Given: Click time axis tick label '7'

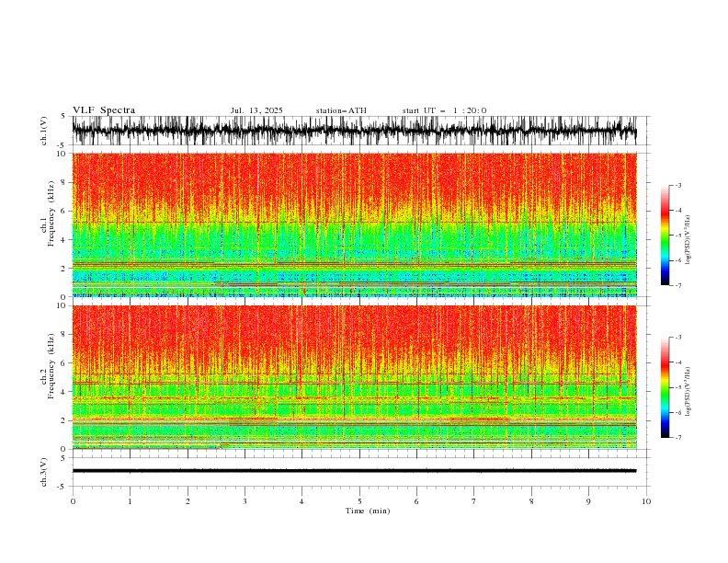Looking at the screenshot, I should click(474, 501).
